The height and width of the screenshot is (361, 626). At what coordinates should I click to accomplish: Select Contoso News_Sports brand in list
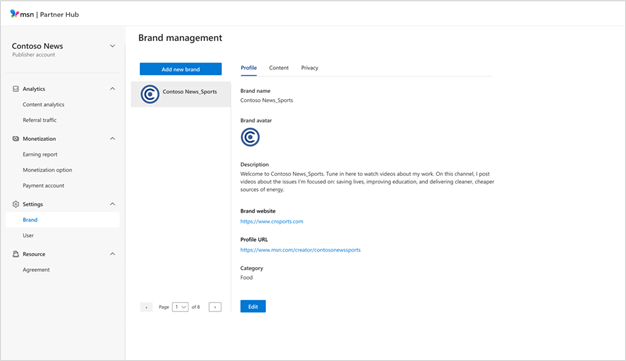tap(181, 94)
